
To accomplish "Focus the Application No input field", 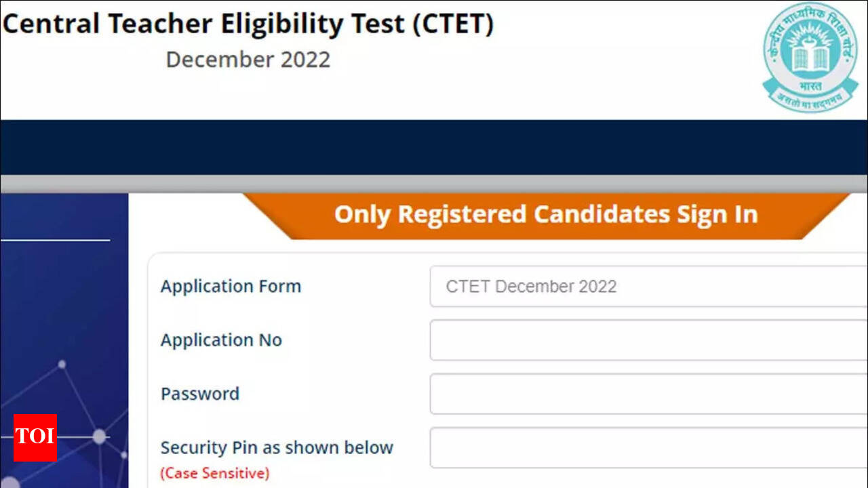I will (x=648, y=340).
